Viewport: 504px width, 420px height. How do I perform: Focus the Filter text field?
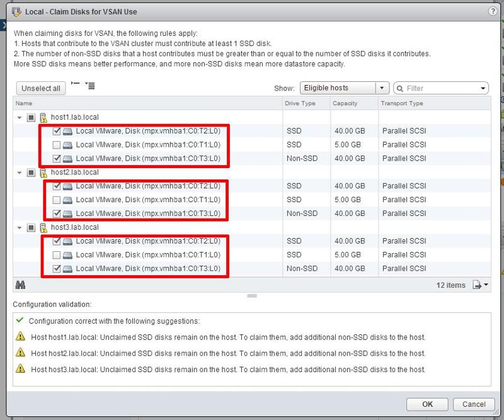441,88
